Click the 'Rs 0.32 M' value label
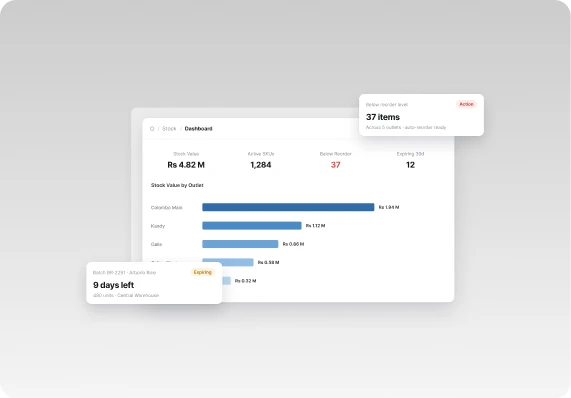571x398 pixels. click(x=245, y=281)
